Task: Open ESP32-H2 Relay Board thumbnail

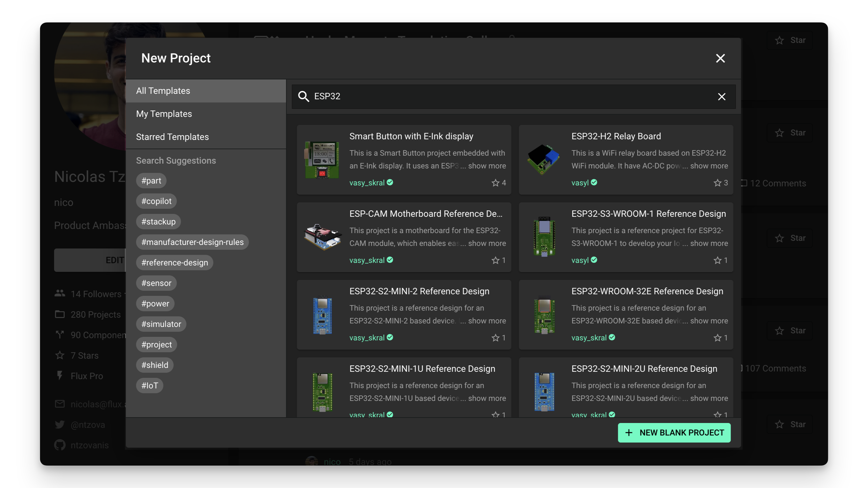Action: (543, 159)
